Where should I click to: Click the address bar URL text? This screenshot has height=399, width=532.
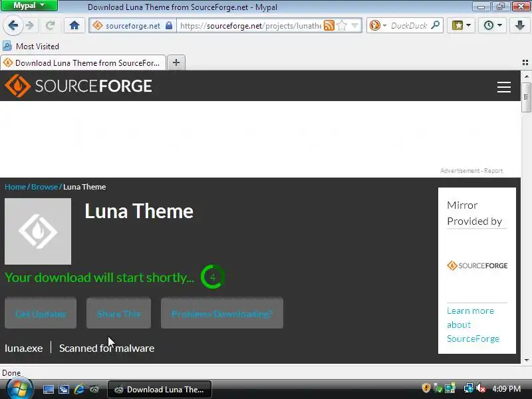coord(251,26)
